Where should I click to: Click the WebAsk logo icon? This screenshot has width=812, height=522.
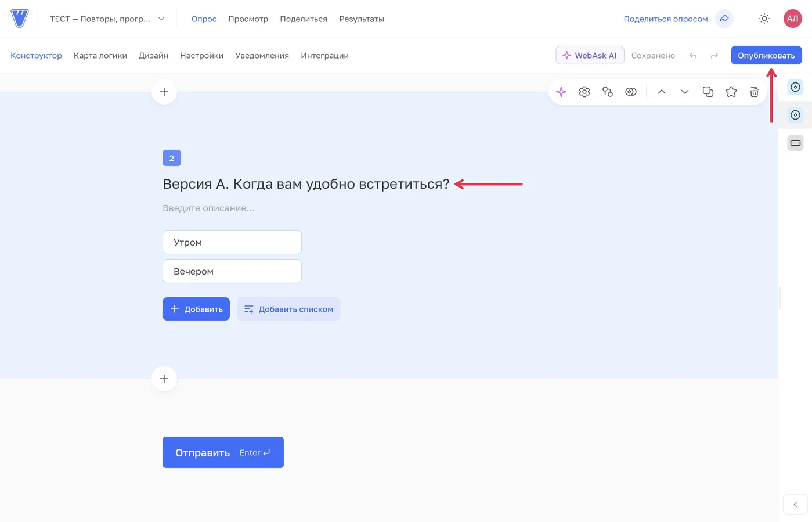(20, 19)
